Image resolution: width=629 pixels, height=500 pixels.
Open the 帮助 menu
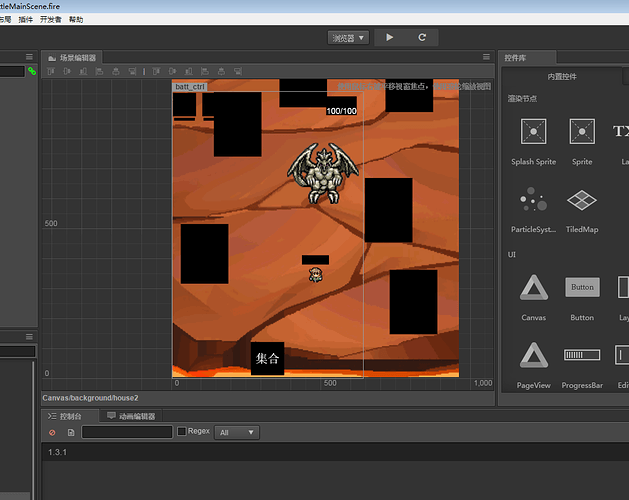coord(76,19)
